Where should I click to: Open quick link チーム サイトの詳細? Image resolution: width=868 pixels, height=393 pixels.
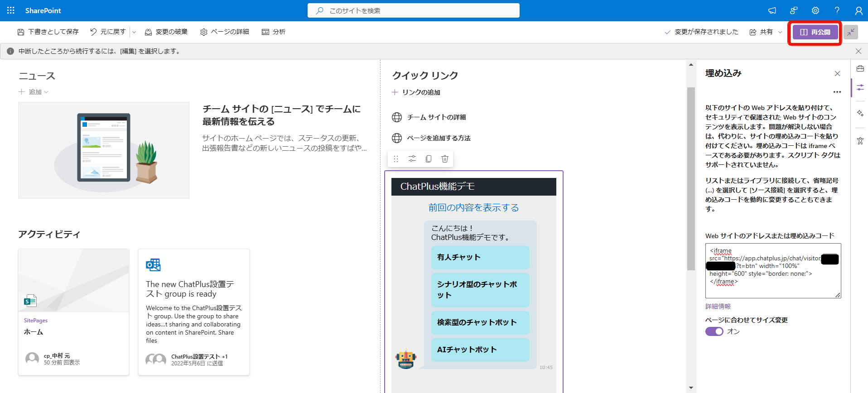[x=429, y=117]
